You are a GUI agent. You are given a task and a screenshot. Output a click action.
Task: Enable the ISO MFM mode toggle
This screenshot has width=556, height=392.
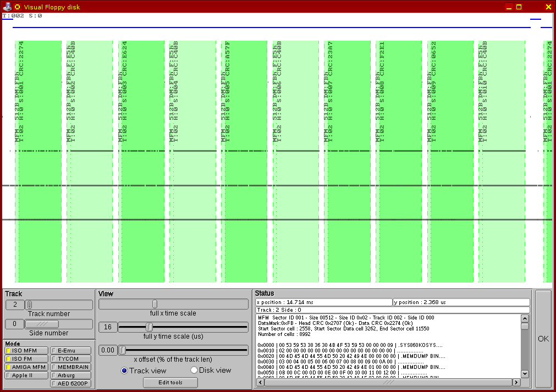pos(26,351)
